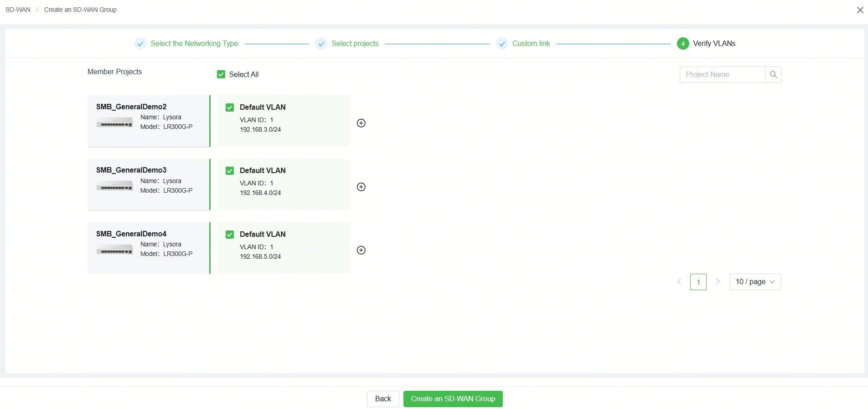Open the 10 / page dropdown
This screenshot has height=409, width=868.
755,282
